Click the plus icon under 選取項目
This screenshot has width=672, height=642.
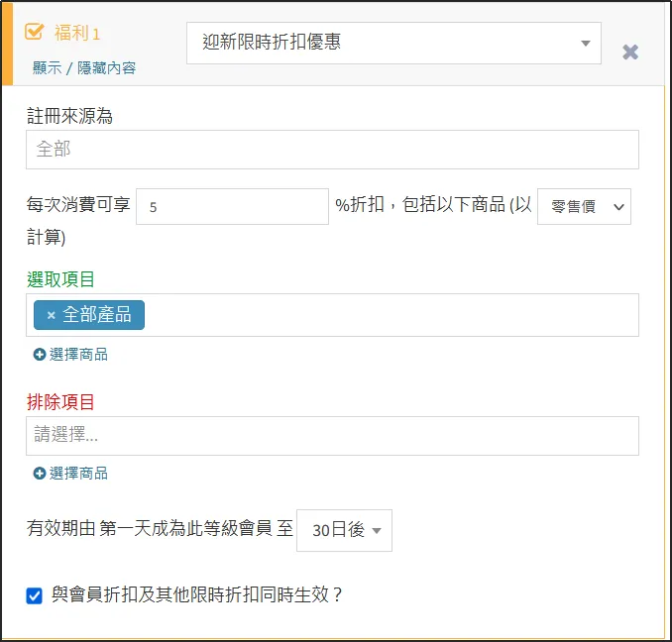click(40, 355)
